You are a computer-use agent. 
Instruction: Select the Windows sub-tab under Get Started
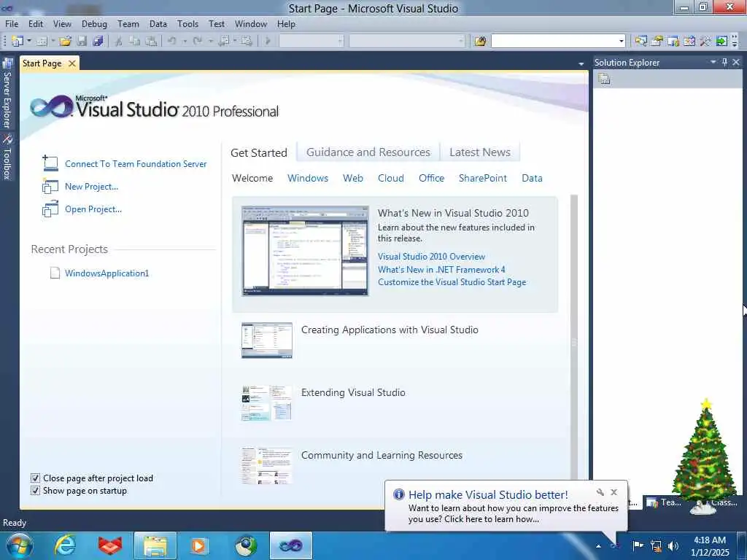[x=308, y=178]
